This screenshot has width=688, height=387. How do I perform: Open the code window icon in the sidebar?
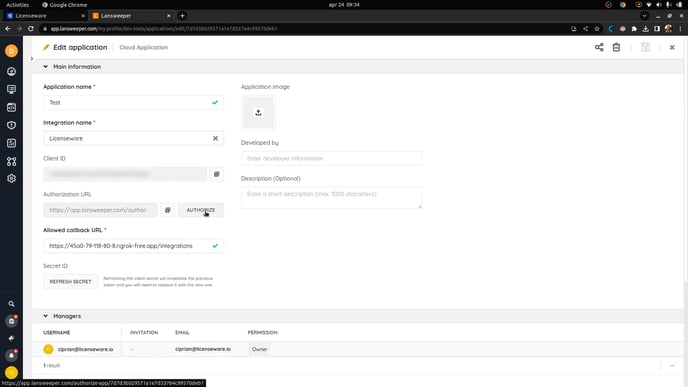click(x=11, y=107)
